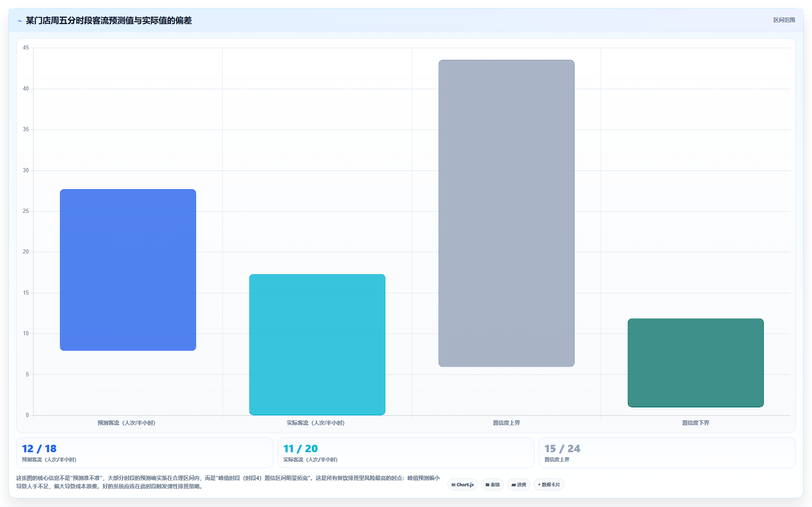Click the description paragraph about 峰值时段

coord(228,482)
